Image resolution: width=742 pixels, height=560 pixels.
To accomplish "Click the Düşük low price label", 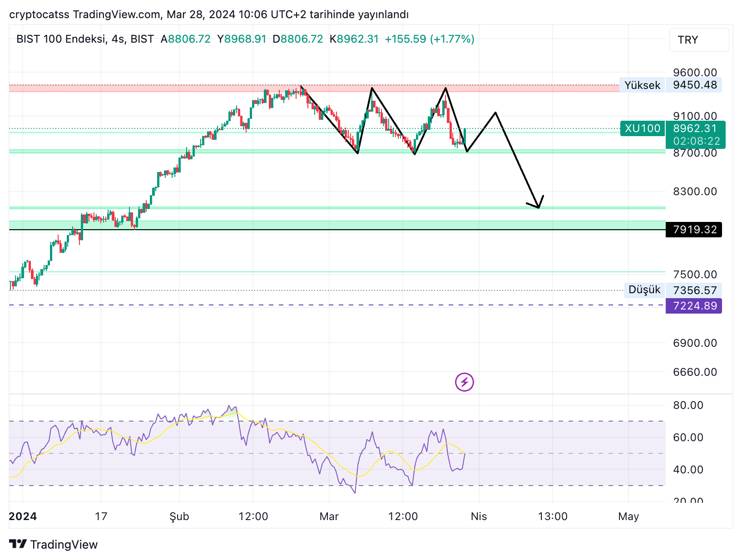I will [x=644, y=290].
